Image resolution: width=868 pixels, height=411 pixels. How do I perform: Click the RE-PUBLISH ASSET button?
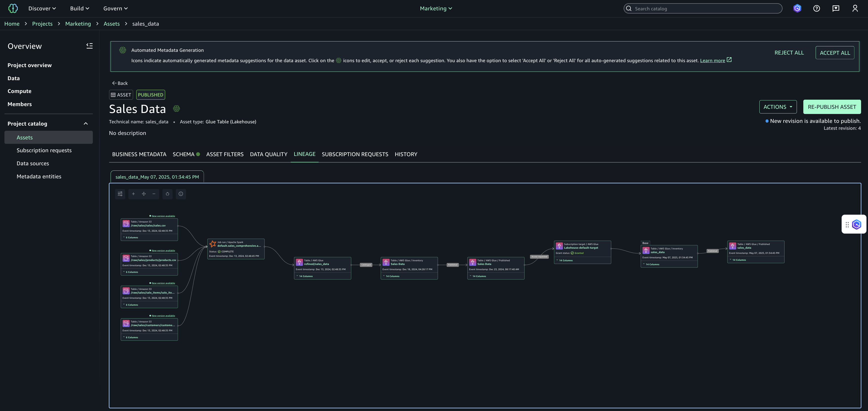pyautogui.click(x=832, y=107)
